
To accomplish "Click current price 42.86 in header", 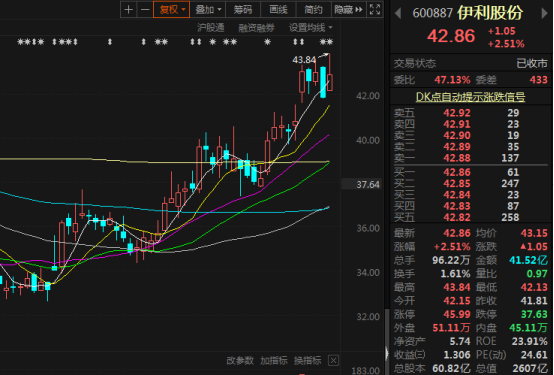I will pyautogui.click(x=451, y=36).
